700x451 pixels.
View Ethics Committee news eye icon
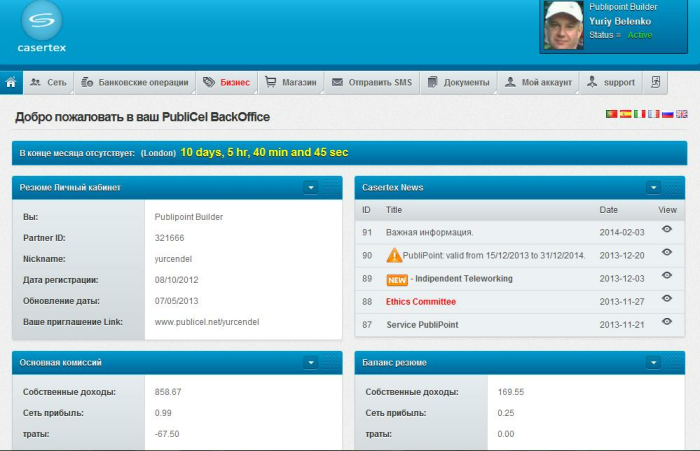coord(667,298)
